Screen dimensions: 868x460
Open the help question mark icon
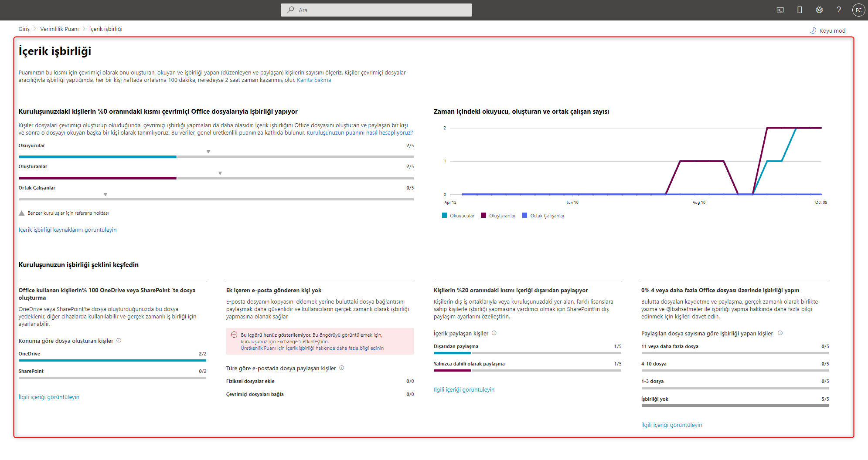coord(839,10)
